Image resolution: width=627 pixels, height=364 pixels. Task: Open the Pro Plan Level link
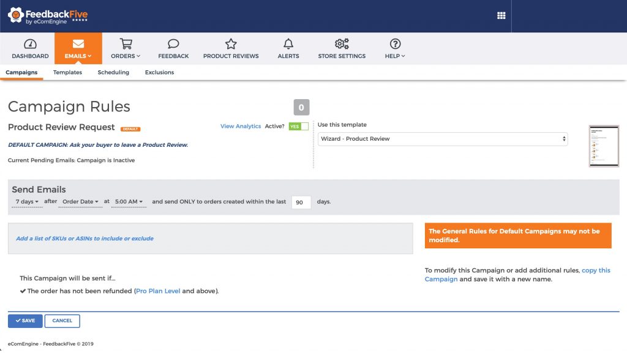pos(158,291)
